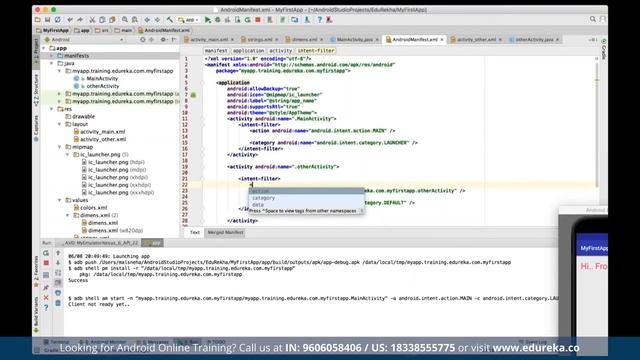Click the Cut scissors icon

(x=92, y=20)
